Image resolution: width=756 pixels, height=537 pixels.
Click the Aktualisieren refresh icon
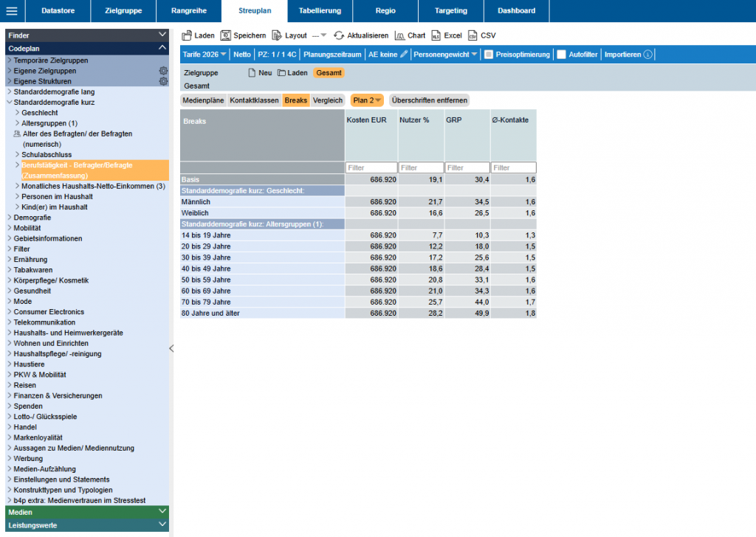tap(339, 35)
